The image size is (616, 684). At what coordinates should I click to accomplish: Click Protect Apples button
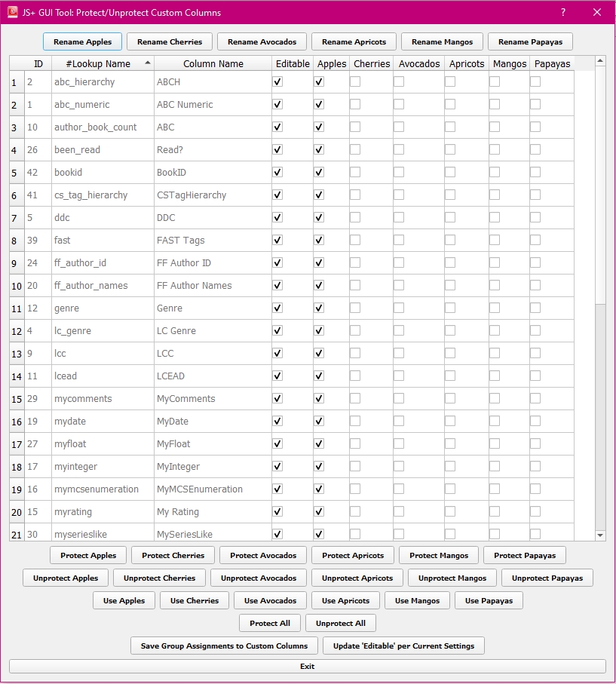tap(88, 555)
